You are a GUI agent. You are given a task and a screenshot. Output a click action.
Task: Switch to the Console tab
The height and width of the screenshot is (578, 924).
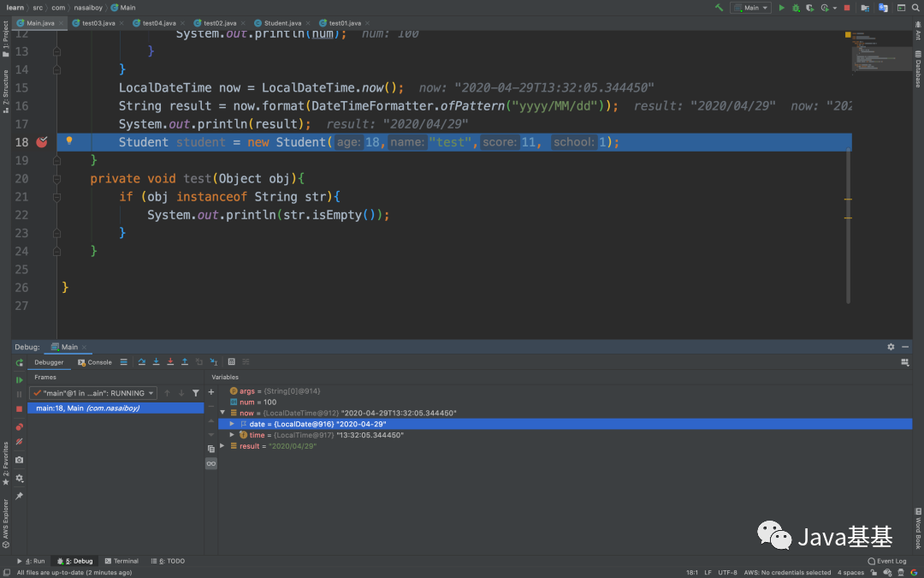(x=95, y=362)
